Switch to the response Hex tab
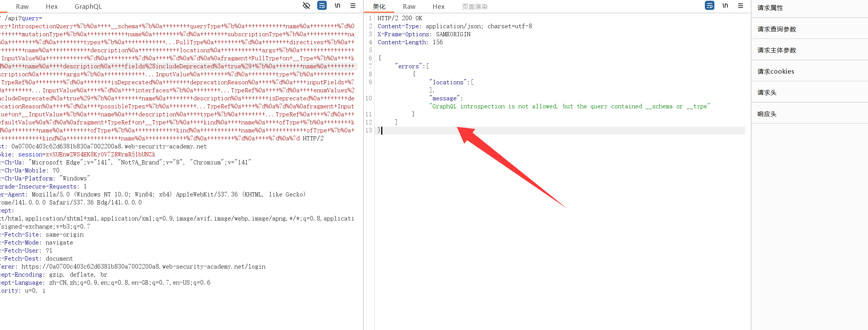This screenshot has width=868, height=330. (x=438, y=6)
